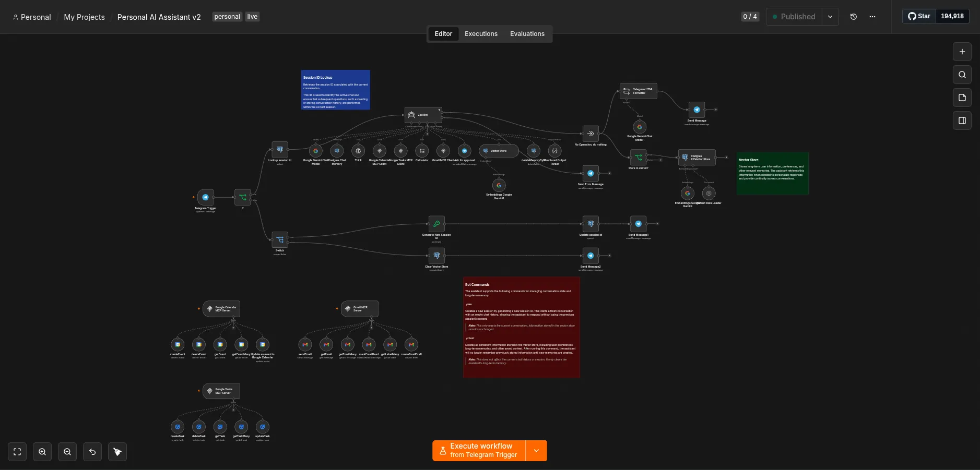Switch to the Editor tab
Screen dimensions: 980x470
tap(443, 34)
